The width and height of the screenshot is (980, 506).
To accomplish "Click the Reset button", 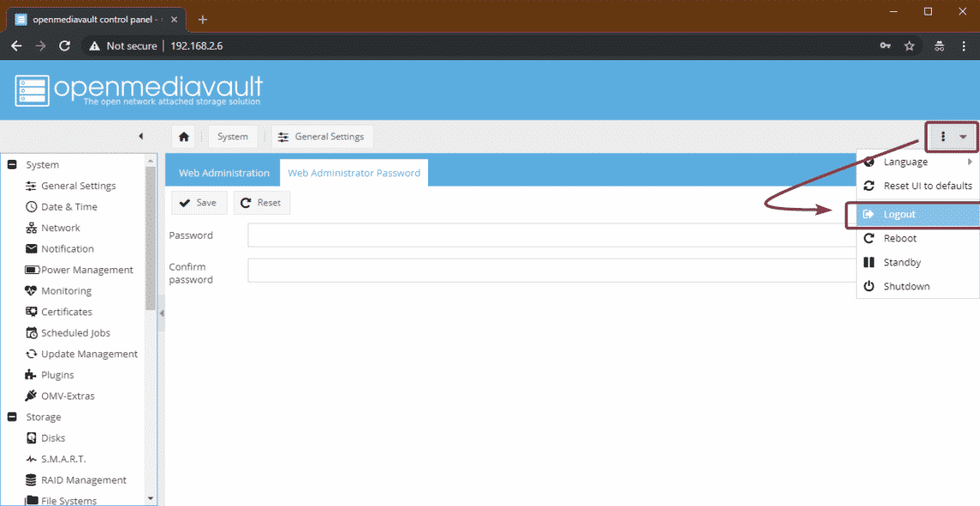I will pos(262,203).
